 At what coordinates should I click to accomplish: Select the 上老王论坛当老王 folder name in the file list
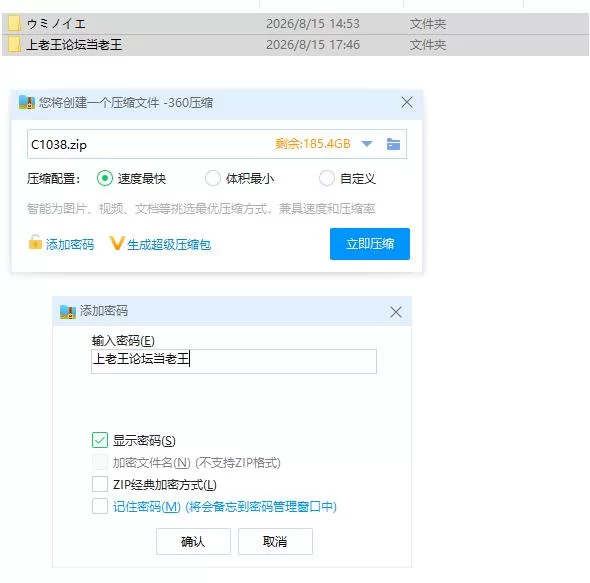[74, 45]
